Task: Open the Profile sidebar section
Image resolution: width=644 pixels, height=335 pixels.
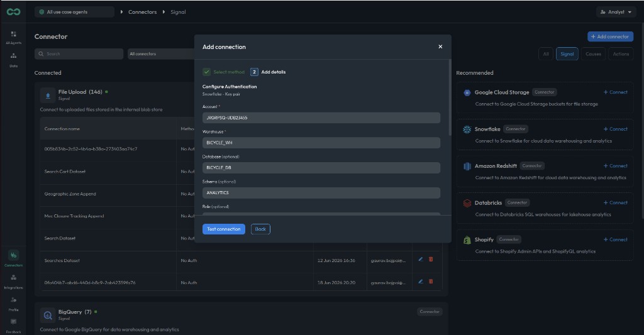Action: (14, 304)
